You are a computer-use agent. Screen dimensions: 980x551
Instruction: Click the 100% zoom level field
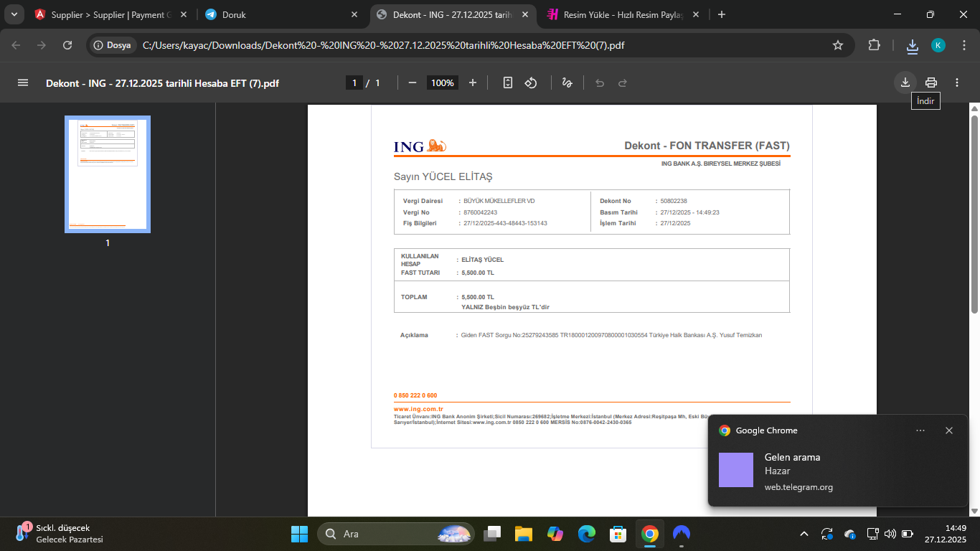pyautogui.click(x=443, y=83)
